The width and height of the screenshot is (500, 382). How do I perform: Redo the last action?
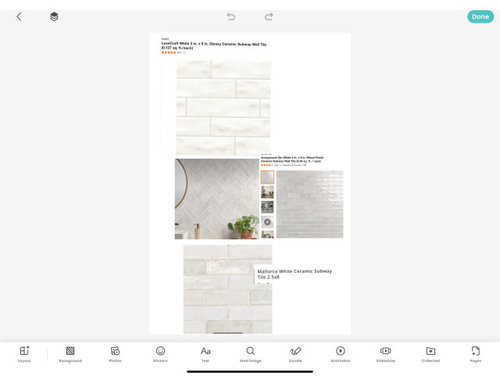pos(269,16)
